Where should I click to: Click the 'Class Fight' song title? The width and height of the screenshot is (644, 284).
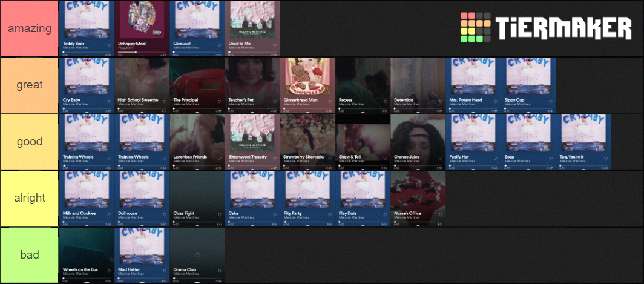(x=183, y=213)
